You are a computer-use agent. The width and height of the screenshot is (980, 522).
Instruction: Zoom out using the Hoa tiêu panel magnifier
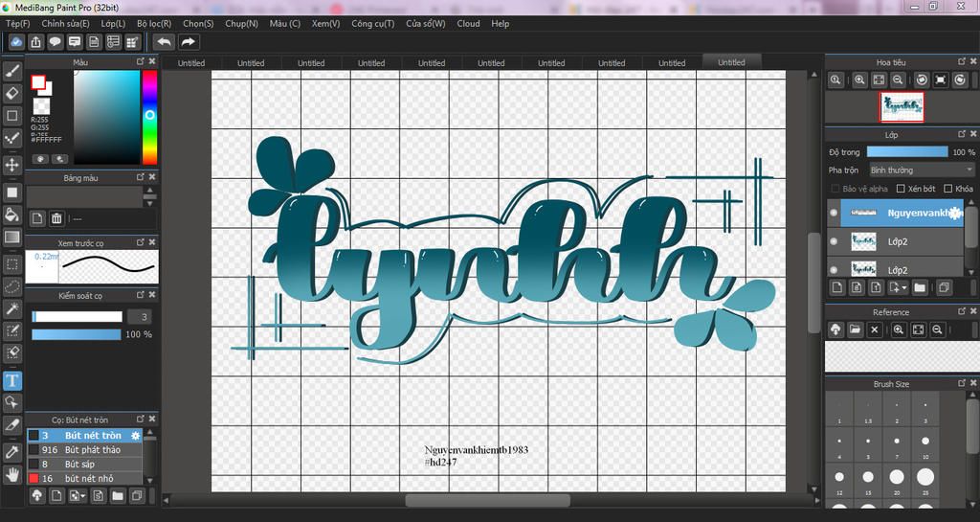pos(898,80)
